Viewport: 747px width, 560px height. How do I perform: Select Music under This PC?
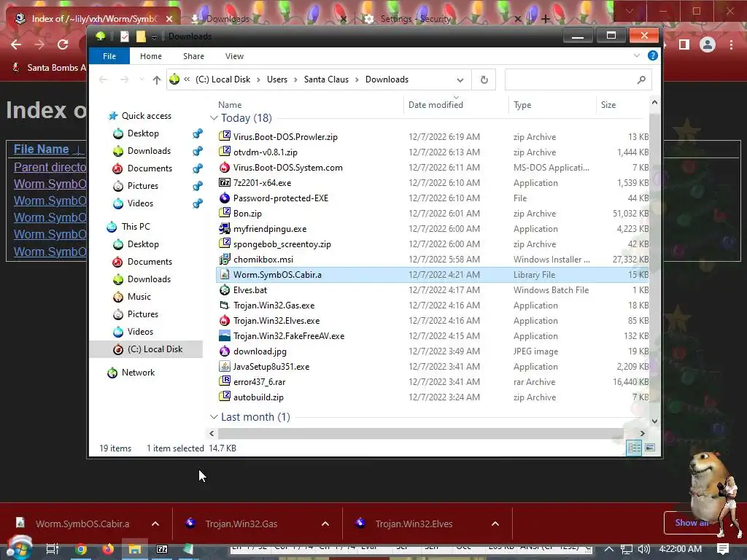click(139, 297)
